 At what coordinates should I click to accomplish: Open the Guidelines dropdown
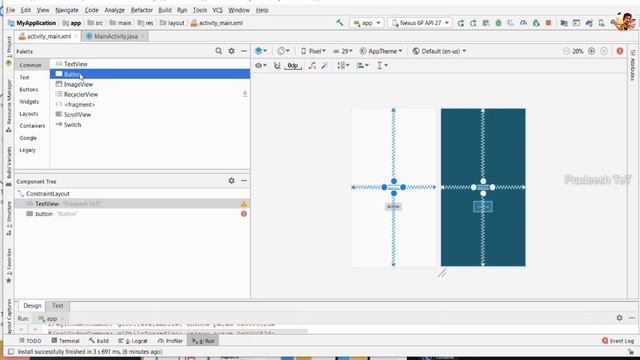click(x=382, y=65)
